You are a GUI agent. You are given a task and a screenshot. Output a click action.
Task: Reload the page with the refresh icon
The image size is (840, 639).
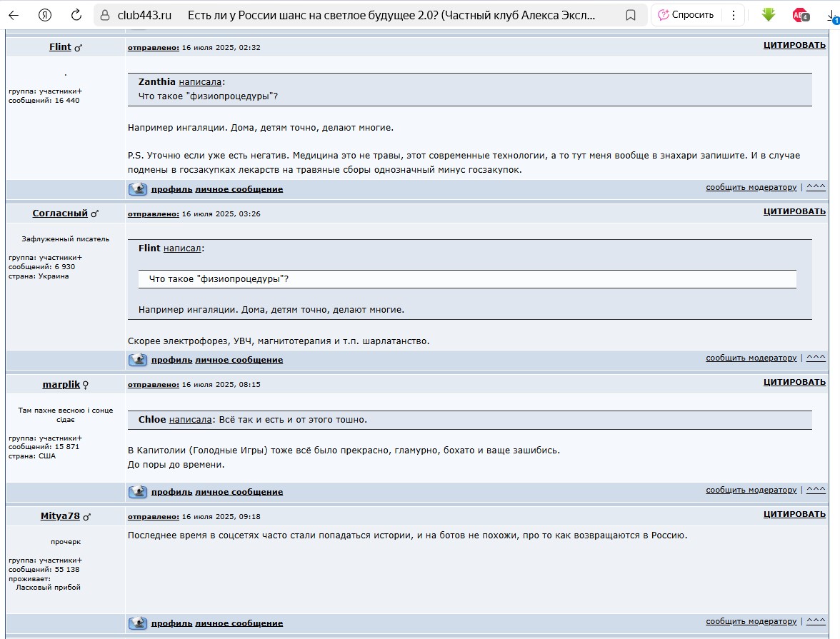click(76, 15)
